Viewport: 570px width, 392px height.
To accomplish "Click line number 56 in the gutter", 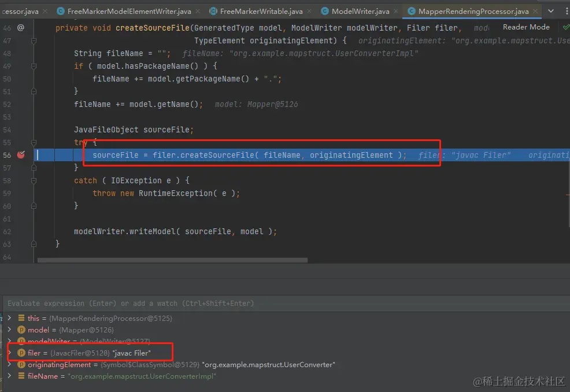I will (x=7, y=156).
